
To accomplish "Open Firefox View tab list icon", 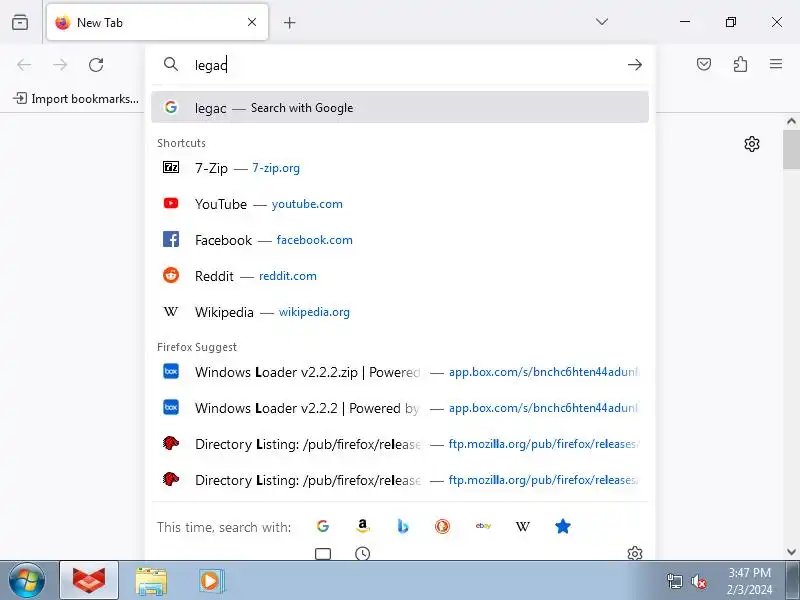I will (20, 22).
